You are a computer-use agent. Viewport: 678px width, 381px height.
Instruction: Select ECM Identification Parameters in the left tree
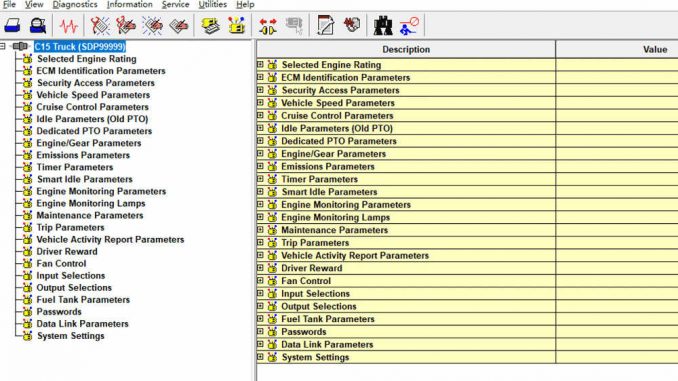(101, 70)
